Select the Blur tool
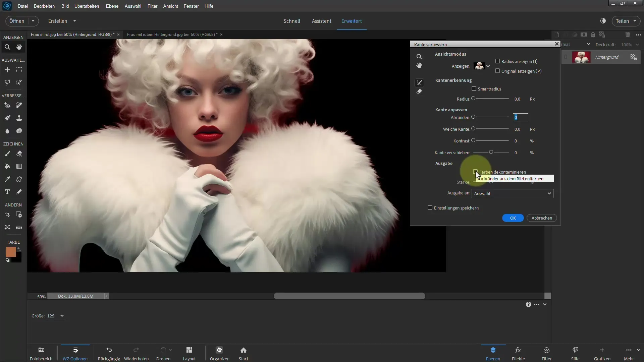The image size is (644, 362). [x=7, y=131]
